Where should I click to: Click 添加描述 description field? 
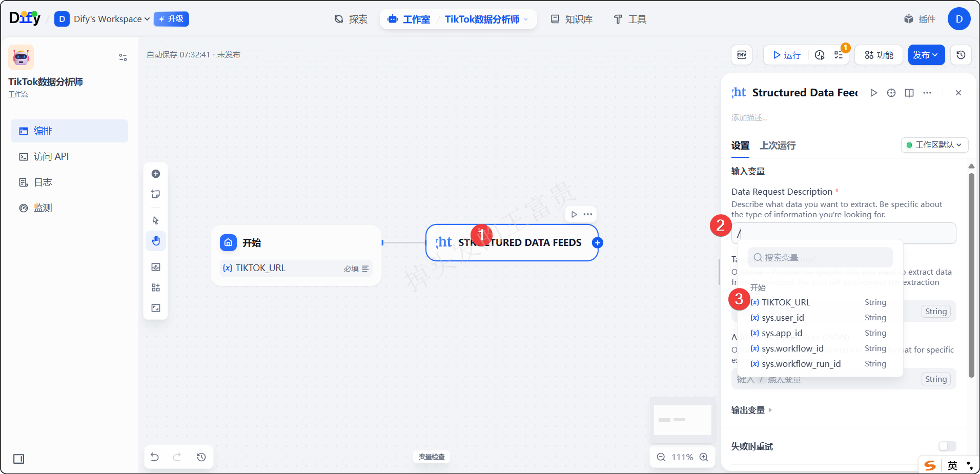pyautogui.click(x=749, y=118)
